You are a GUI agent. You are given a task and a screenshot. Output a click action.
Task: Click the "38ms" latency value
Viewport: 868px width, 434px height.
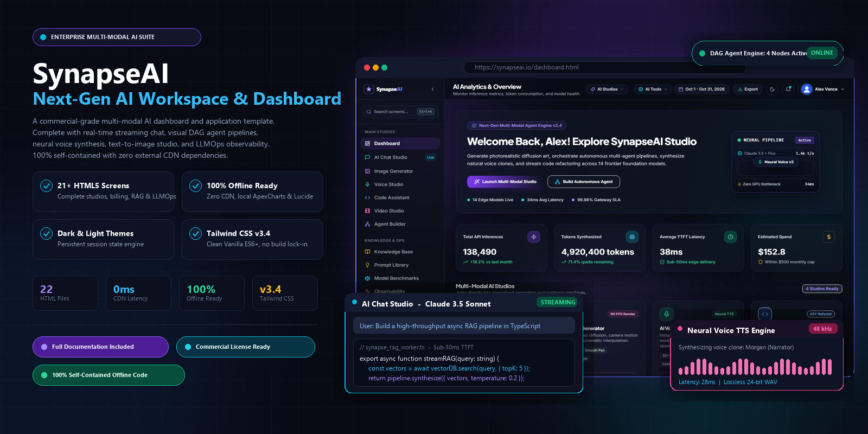click(671, 252)
